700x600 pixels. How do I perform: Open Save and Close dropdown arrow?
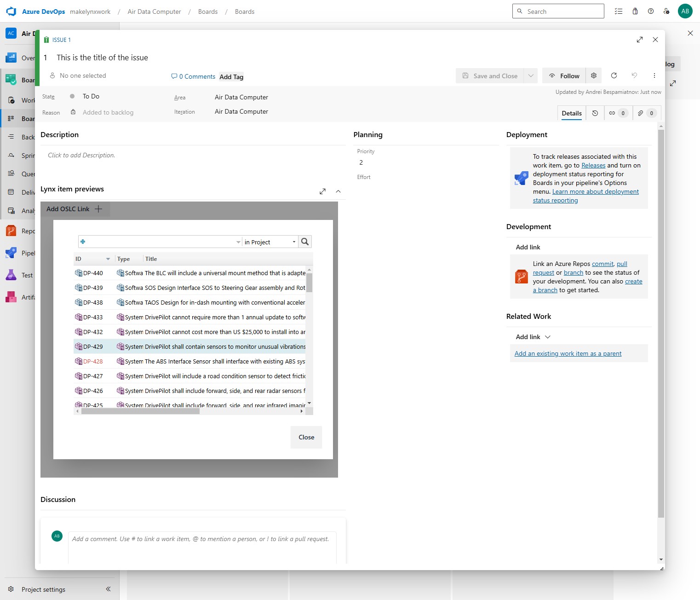click(x=531, y=76)
